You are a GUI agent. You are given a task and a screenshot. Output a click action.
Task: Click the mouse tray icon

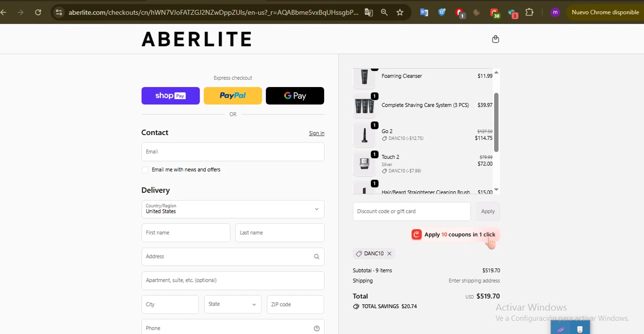[x=580, y=329]
